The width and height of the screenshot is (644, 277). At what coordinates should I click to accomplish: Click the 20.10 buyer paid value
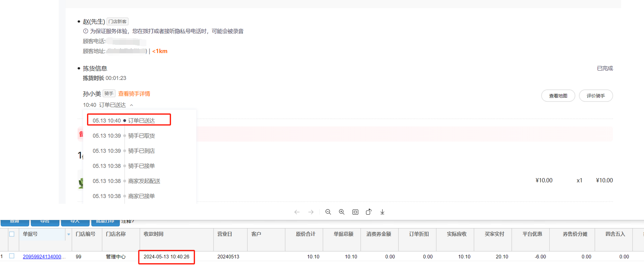502,257
